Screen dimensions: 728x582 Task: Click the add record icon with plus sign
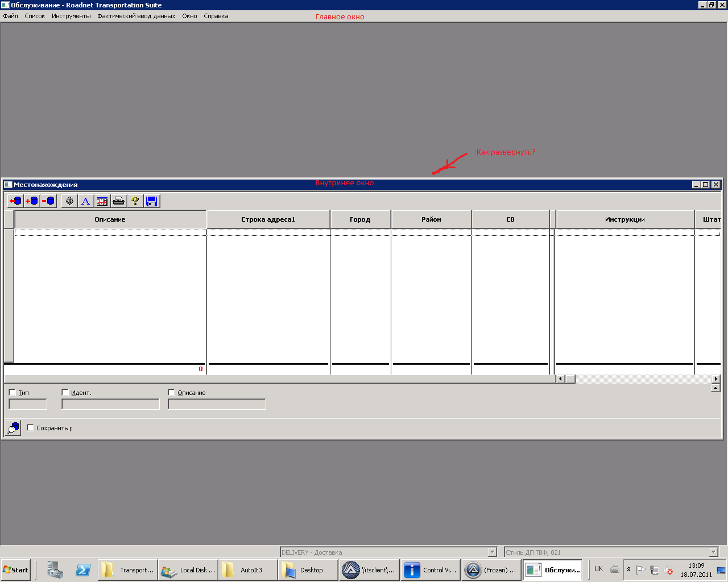click(32, 201)
